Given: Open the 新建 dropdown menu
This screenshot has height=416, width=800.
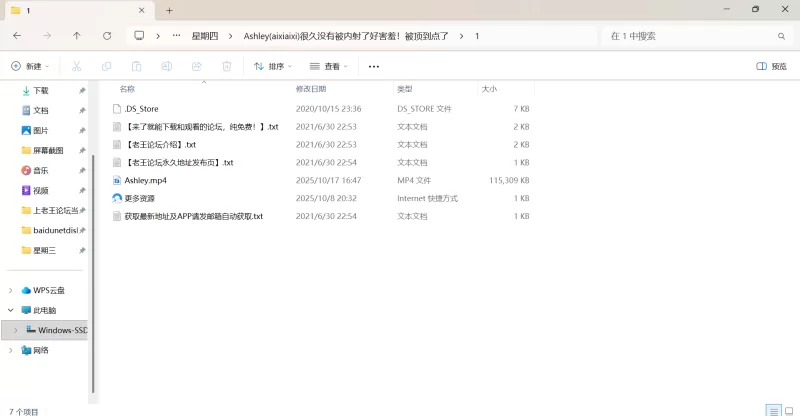Looking at the screenshot, I should [30, 66].
